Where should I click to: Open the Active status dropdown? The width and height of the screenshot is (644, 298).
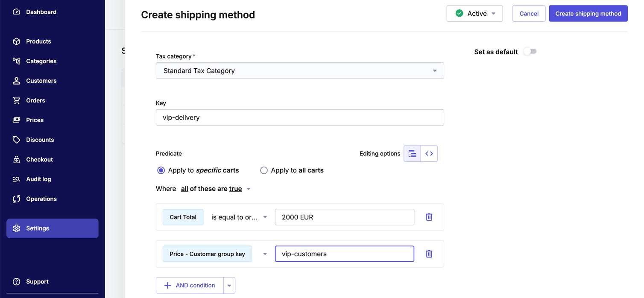[x=474, y=13]
